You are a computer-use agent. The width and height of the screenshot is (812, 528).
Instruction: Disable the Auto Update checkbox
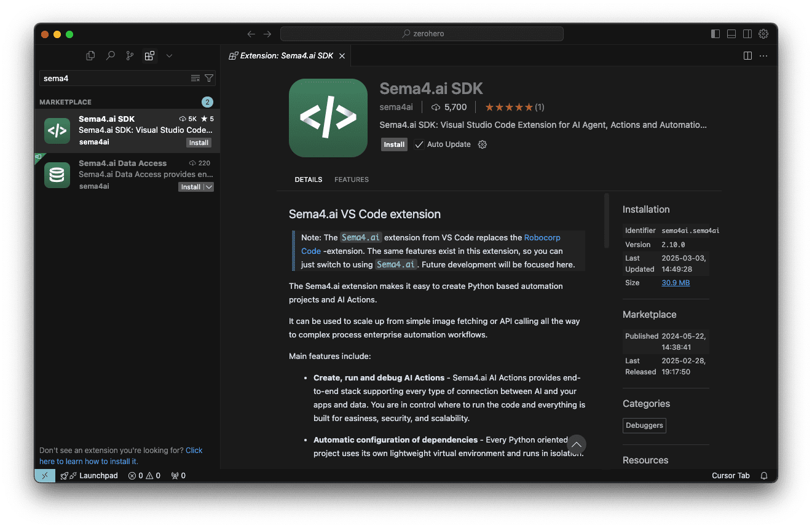click(419, 144)
